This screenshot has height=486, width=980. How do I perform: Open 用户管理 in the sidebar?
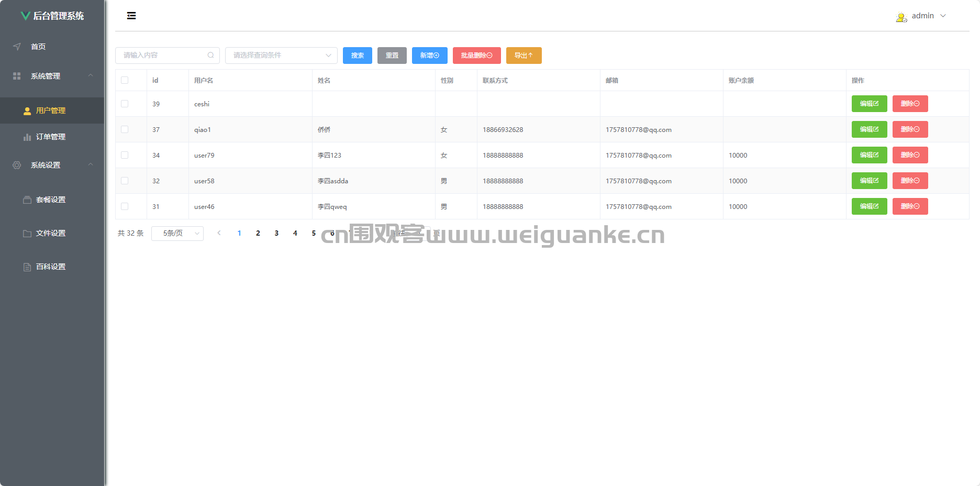pyautogui.click(x=51, y=111)
